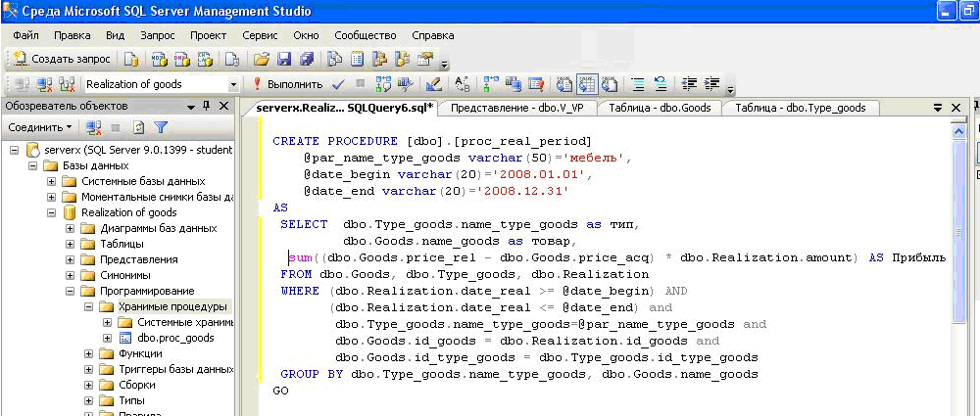980x416 pixels.
Task: Create a SQL Server Mobile query
Action: (x=232, y=60)
